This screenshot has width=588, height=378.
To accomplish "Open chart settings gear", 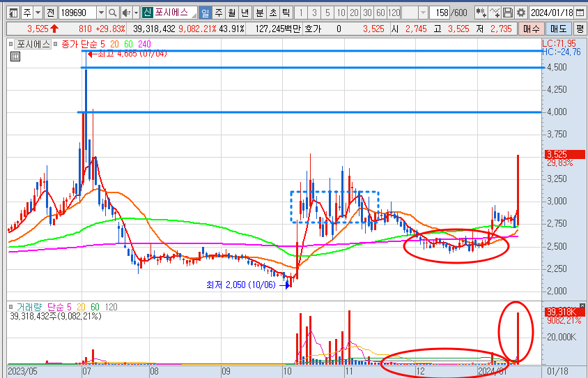I will pyautogui.click(x=521, y=13).
